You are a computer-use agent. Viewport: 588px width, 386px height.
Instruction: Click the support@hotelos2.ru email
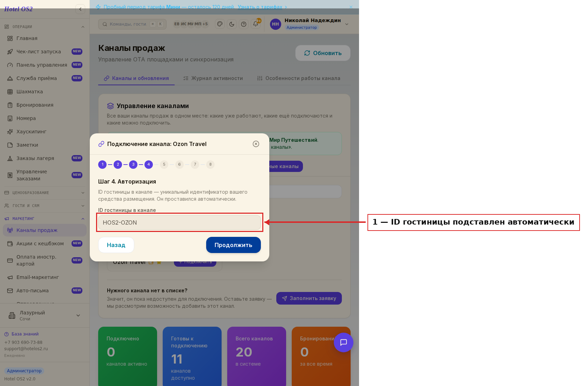(x=26, y=349)
